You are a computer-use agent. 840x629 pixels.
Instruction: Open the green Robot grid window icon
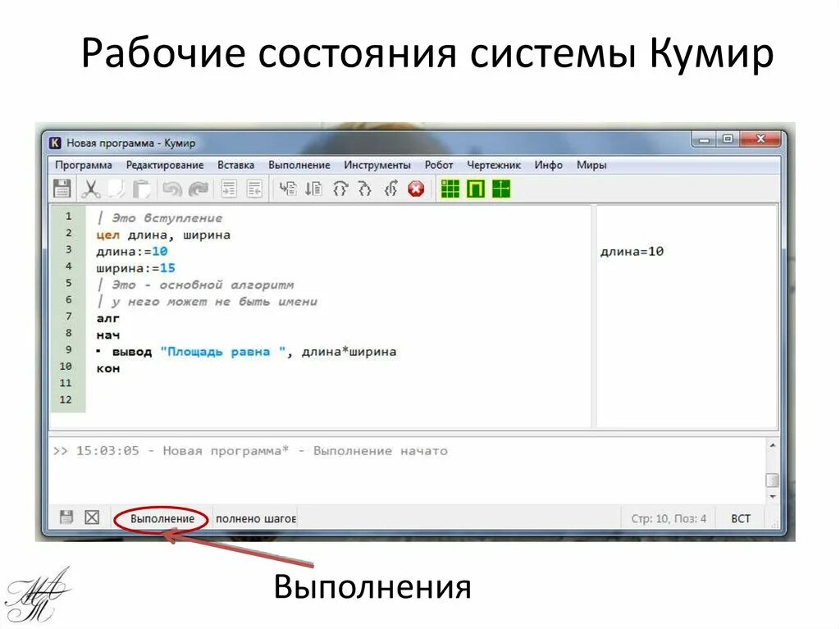450,189
